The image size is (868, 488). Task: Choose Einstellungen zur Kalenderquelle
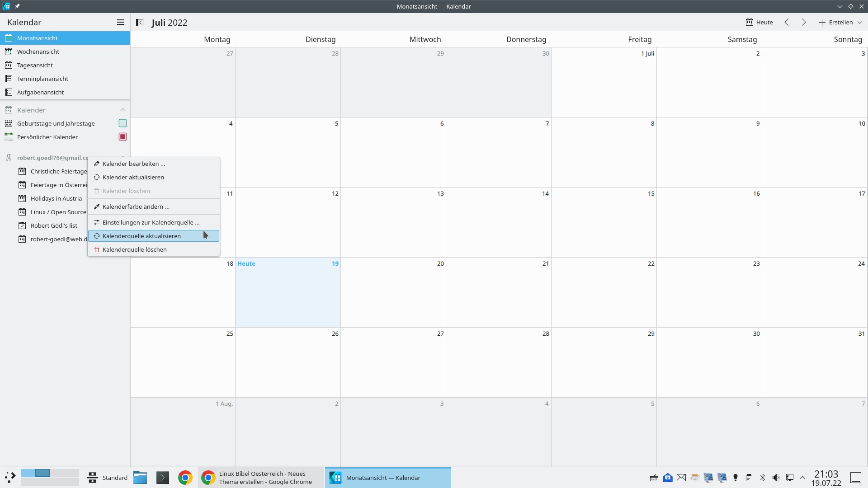point(151,222)
